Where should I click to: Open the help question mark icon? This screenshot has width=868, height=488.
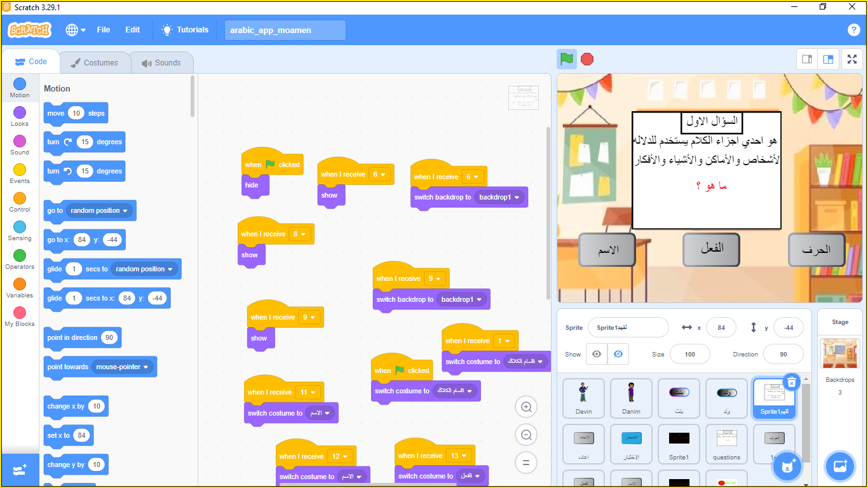[x=853, y=30]
